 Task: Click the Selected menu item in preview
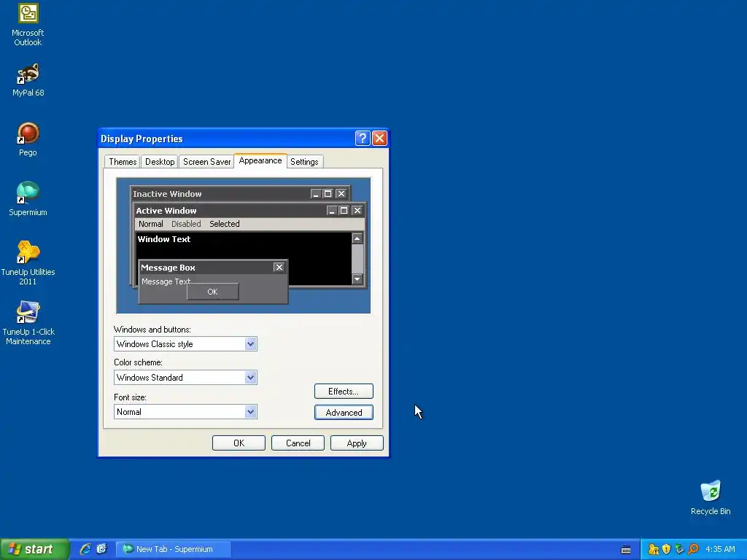point(225,224)
